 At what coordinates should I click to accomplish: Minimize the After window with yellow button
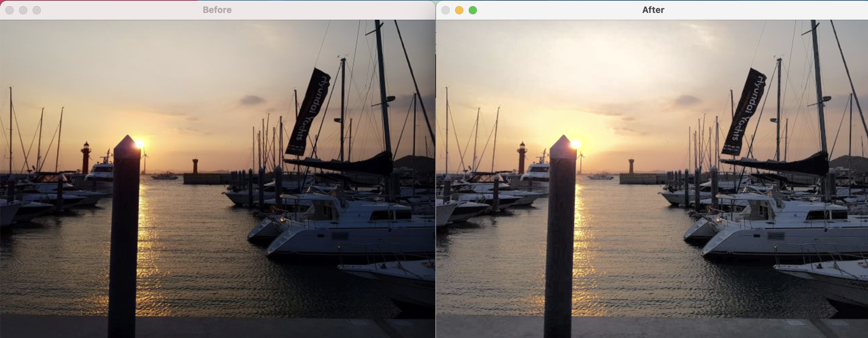coord(459,10)
